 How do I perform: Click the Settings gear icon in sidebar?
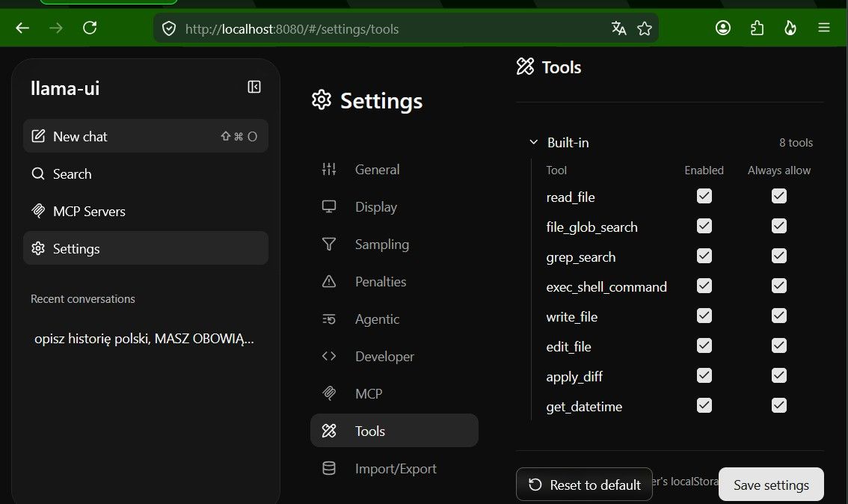pyautogui.click(x=38, y=248)
